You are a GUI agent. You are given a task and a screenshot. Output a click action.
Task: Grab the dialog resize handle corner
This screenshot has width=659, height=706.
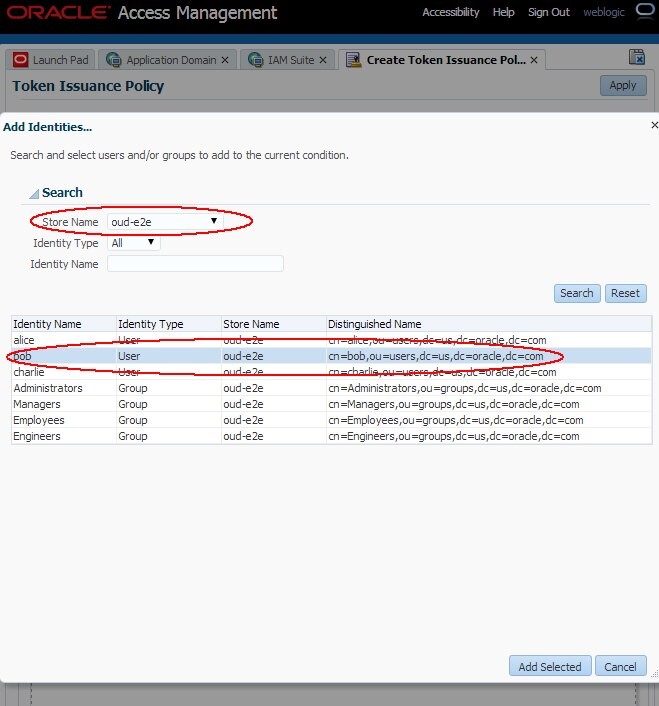coord(654,673)
